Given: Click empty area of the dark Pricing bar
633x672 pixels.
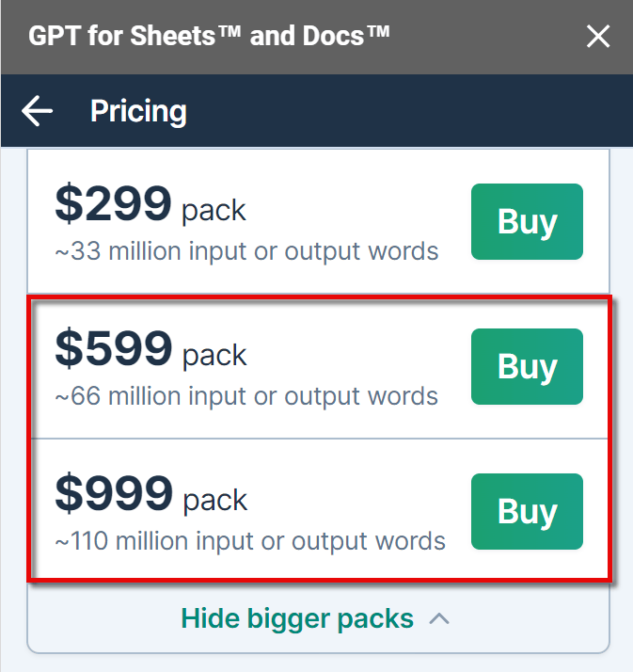Looking at the screenshot, I should pos(386,111).
